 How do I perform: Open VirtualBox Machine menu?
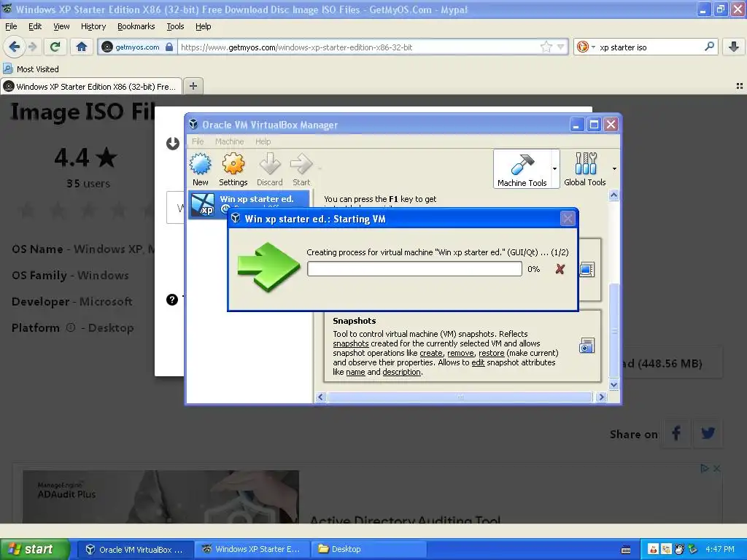point(229,141)
